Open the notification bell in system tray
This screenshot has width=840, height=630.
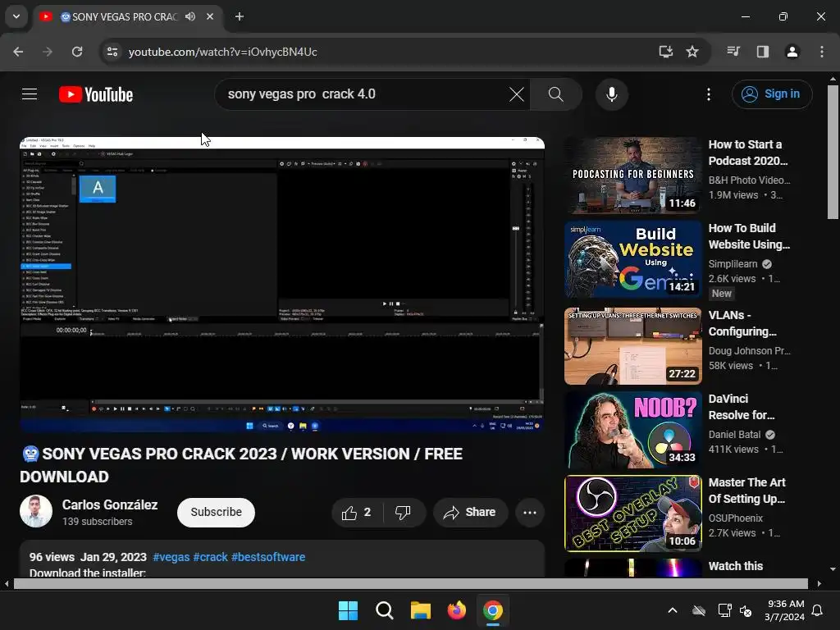(x=817, y=610)
